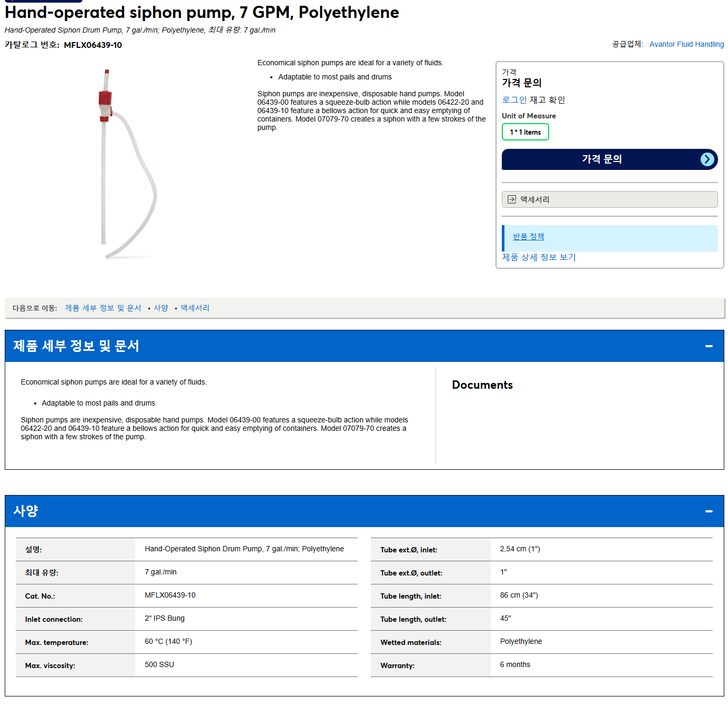The image size is (728, 707).
Task: Click the 7 gal./min value in specifications table
Action: [160, 572]
